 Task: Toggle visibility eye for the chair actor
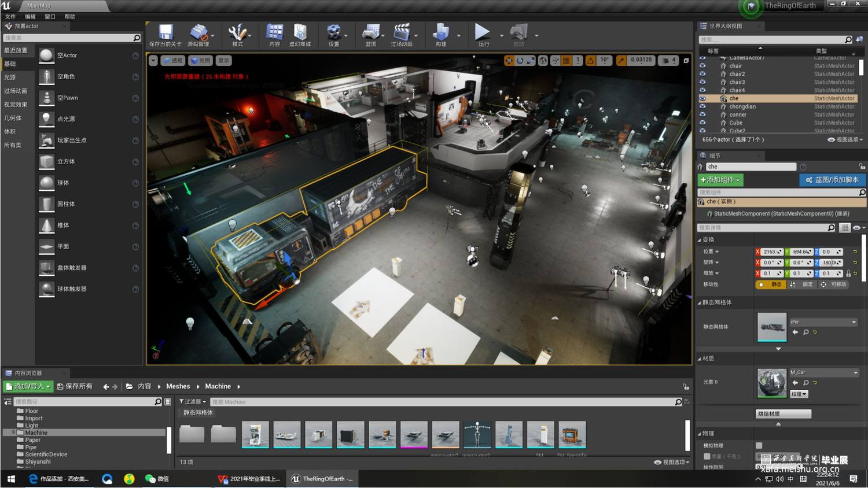click(703, 66)
